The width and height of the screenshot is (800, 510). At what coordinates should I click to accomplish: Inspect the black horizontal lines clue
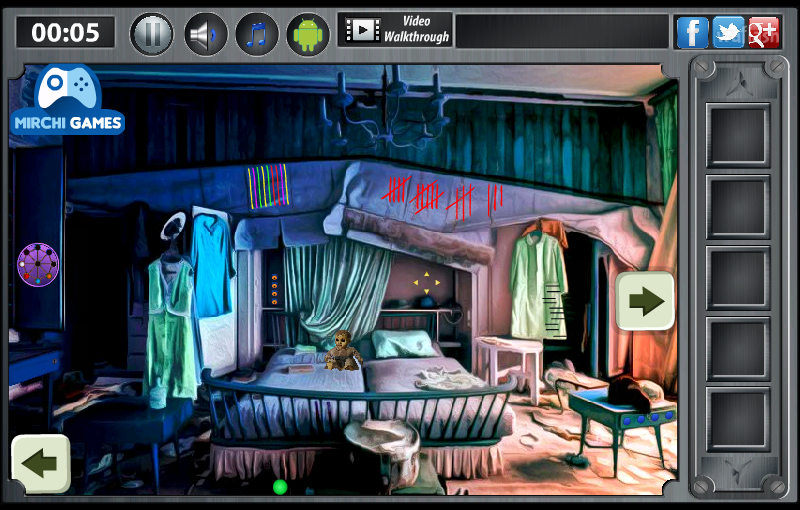pos(554,312)
